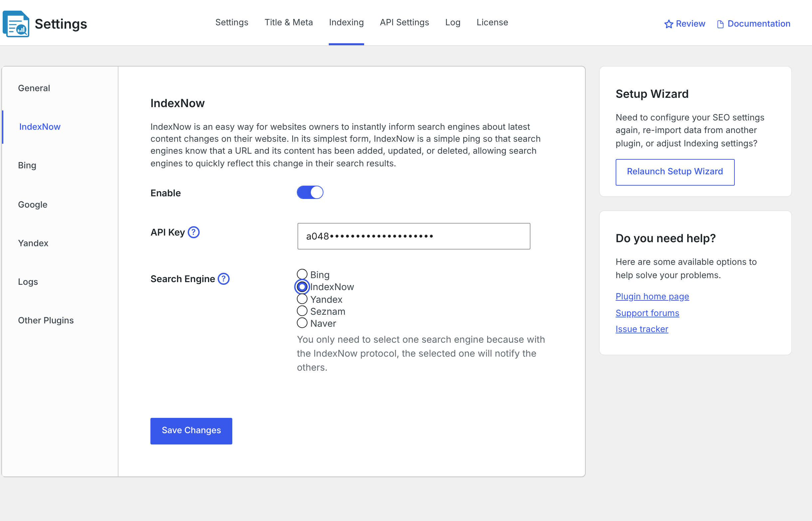Open Yandex section in the sidebar

click(33, 243)
